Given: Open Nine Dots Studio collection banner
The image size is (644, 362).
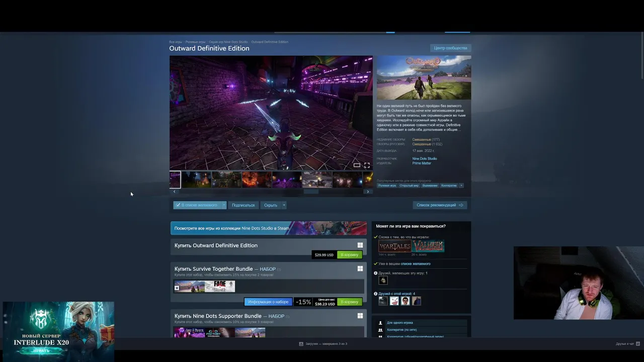Looking at the screenshot, I should pyautogui.click(x=268, y=228).
